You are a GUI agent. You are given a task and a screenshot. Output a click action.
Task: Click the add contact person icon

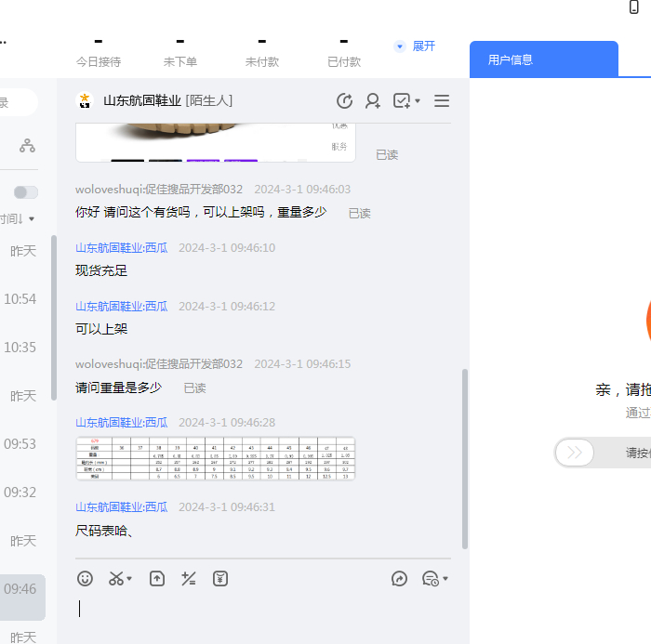click(373, 100)
